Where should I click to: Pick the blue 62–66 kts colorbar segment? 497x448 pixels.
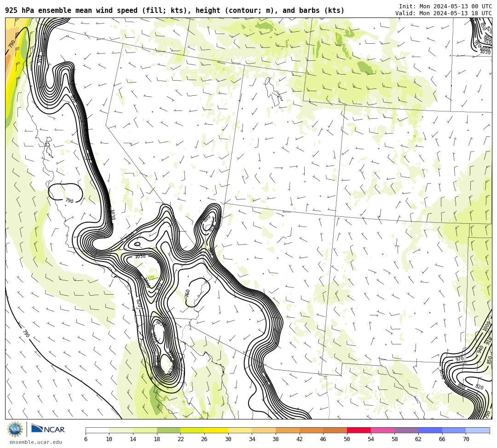pyautogui.click(x=430, y=430)
